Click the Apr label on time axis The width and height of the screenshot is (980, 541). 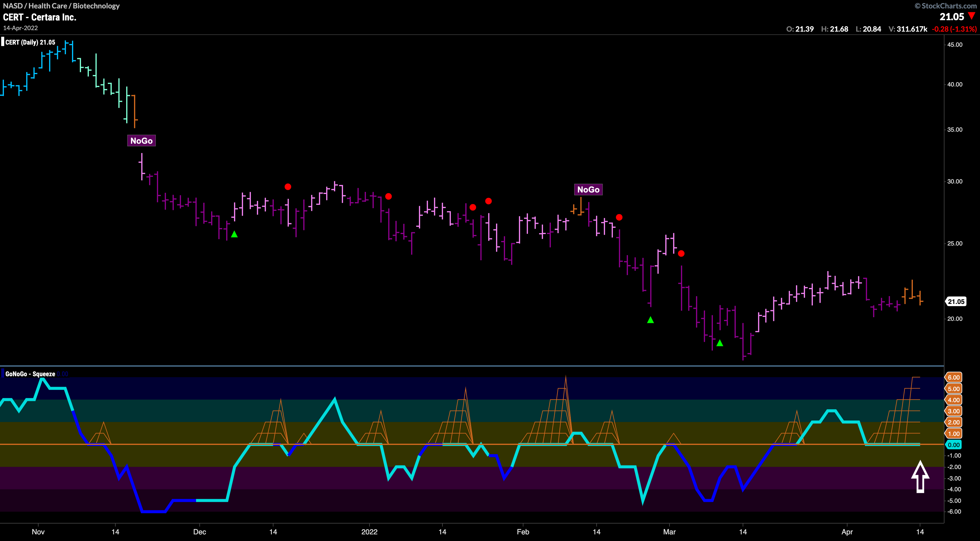pyautogui.click(x=847, y=532)
